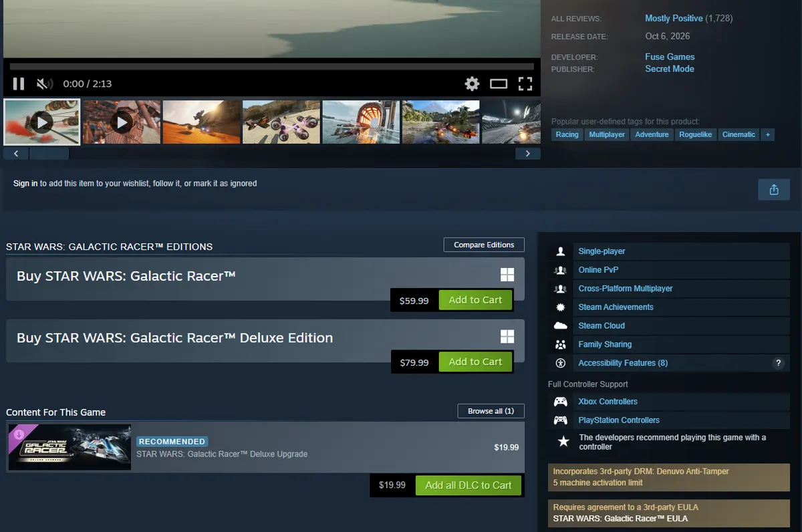This screenshot has height=532, width=802.
Task: Open the green coast racing screenshot thumbnail
Action: pos(441,122)
